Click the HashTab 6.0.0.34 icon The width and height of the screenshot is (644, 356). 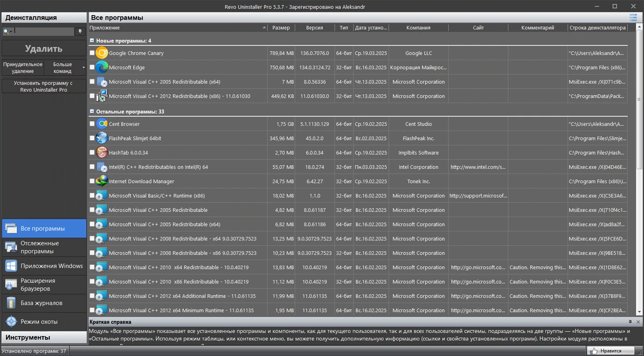click(102, 152)
